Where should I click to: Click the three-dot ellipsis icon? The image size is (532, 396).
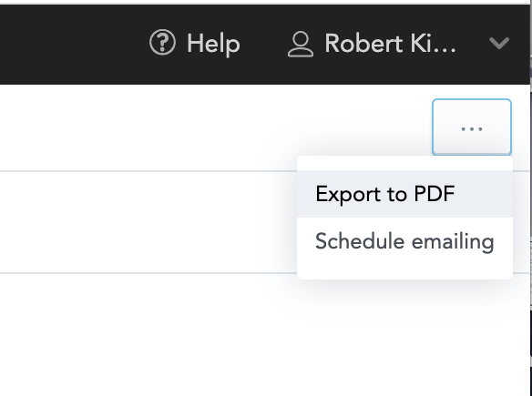[472, 129]
